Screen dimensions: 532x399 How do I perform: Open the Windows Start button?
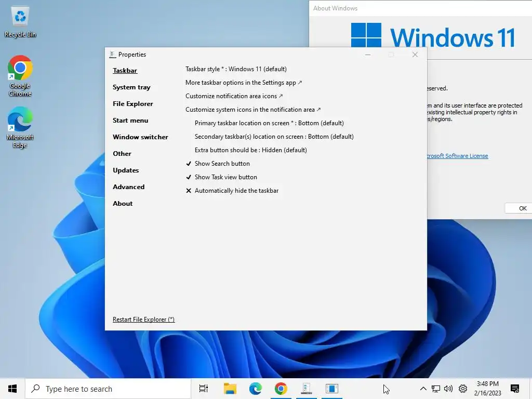[x=12, y=389]
